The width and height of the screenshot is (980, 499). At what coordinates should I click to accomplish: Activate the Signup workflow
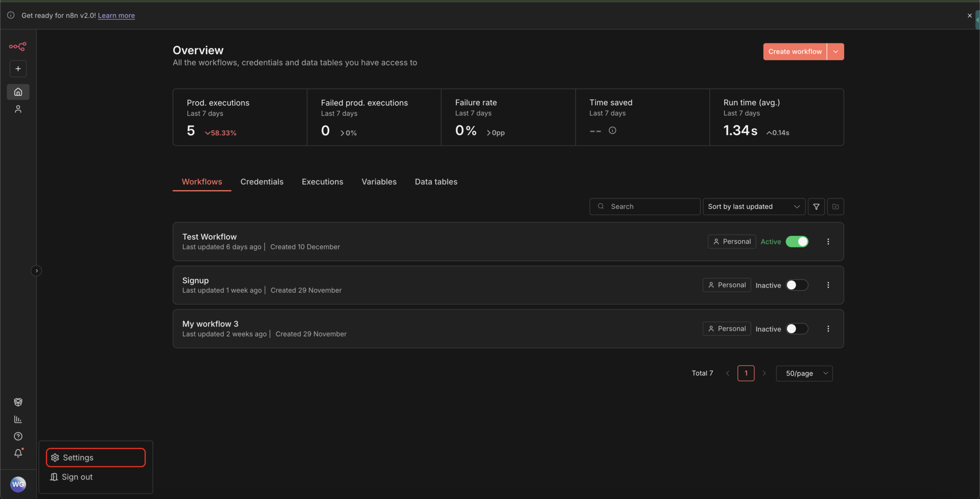coord(795,285)
